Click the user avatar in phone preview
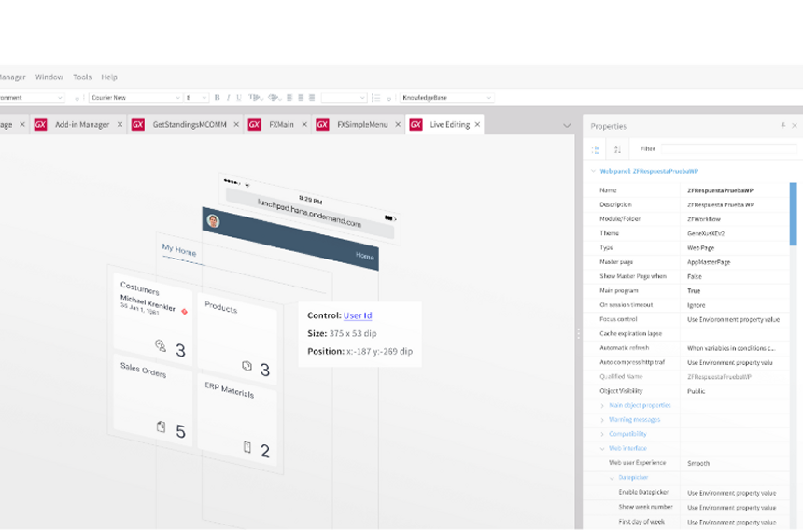 click(x=213, y=221)
